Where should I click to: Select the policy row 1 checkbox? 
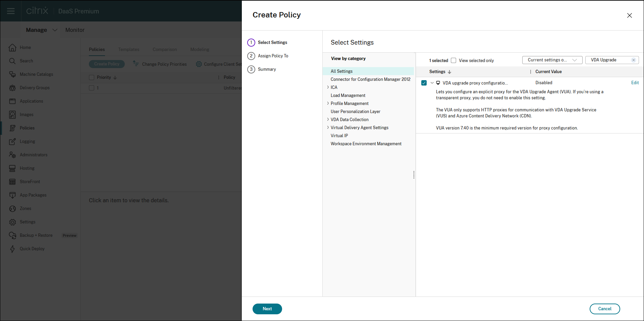92,88
